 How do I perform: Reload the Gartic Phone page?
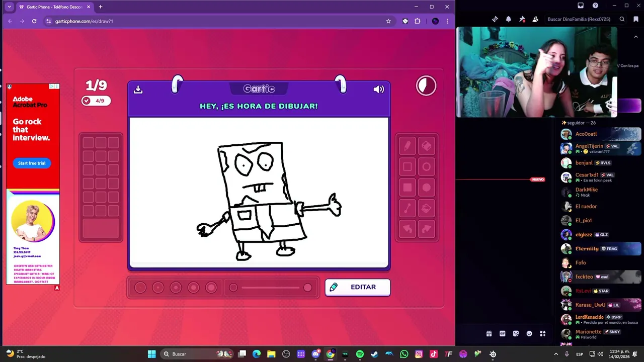coord(34,21)
